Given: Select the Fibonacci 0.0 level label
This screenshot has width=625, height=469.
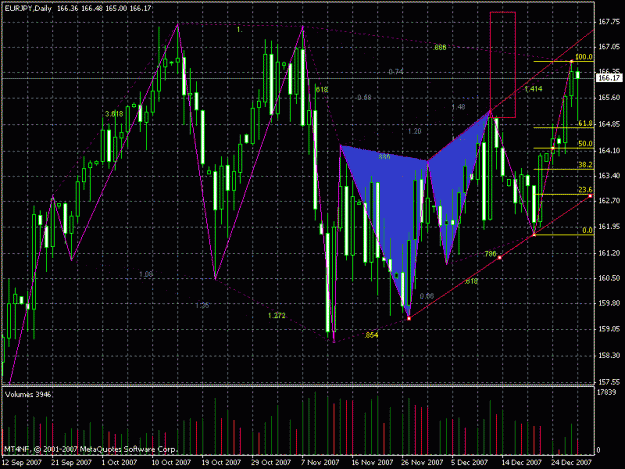Looking at the screenshot, I should click(x=587, y=230).
